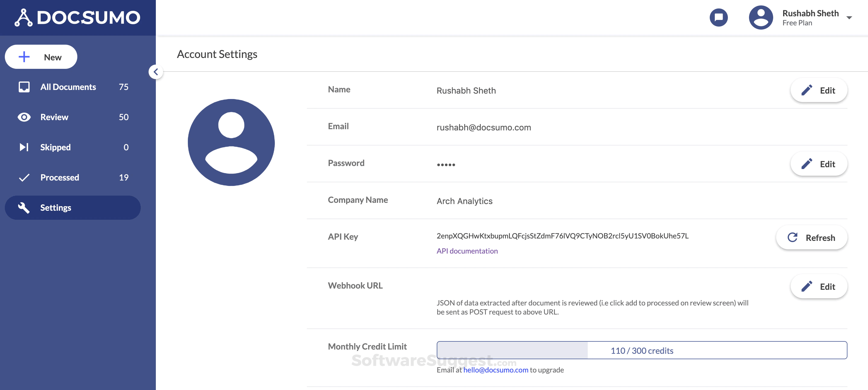Click the Settings wrench icon
Image resolution: width=868 pixels, height=390 pixels.
tap(24, 207)
